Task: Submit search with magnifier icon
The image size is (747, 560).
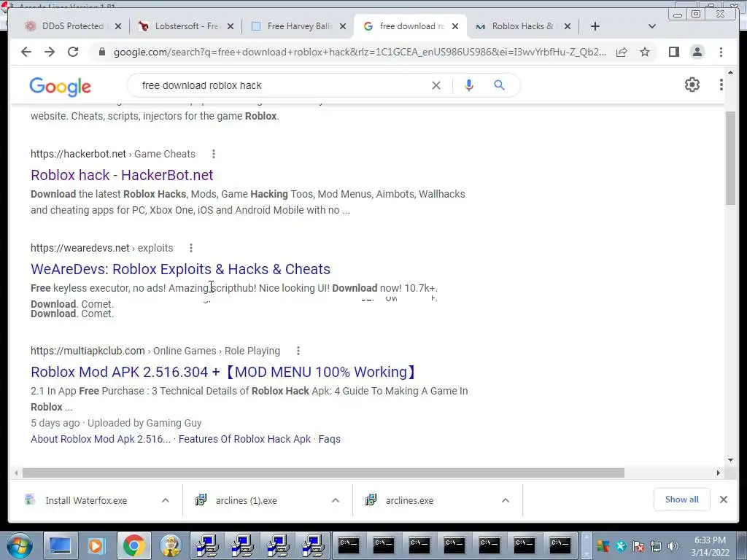Action: [499, 85]
